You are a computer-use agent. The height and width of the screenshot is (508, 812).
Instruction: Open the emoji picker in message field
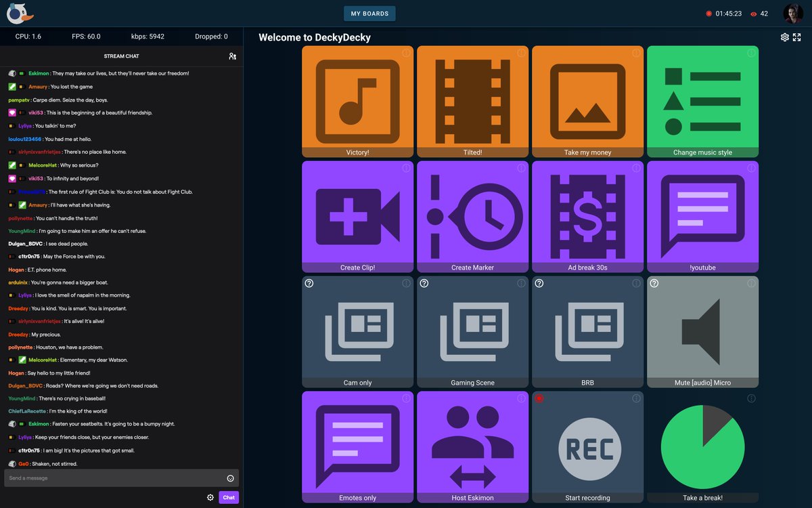230,478
